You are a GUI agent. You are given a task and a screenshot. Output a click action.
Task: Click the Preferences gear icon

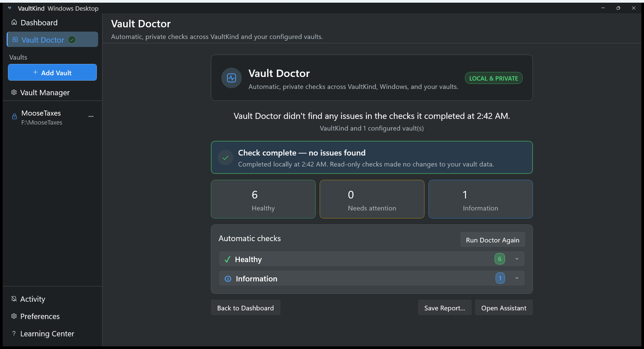point(14,316)
